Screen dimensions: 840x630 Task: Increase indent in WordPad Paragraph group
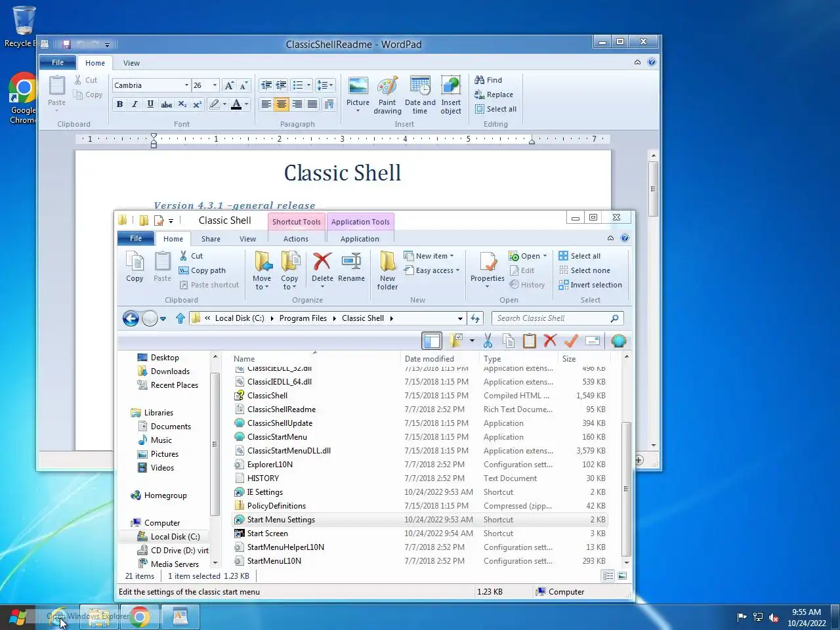(x=281, y=85)
